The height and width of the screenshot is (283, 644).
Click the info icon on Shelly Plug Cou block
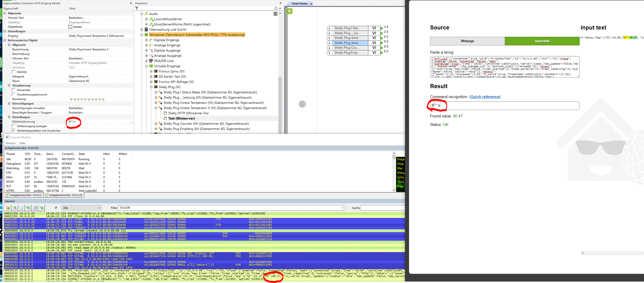[x=329, y=48]
